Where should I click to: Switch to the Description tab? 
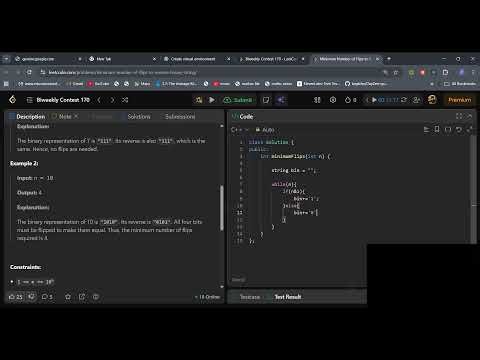tap(27, 117)
